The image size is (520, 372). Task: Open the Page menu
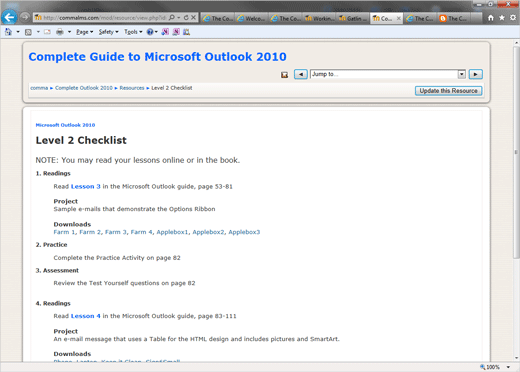(x=84, y=32)
